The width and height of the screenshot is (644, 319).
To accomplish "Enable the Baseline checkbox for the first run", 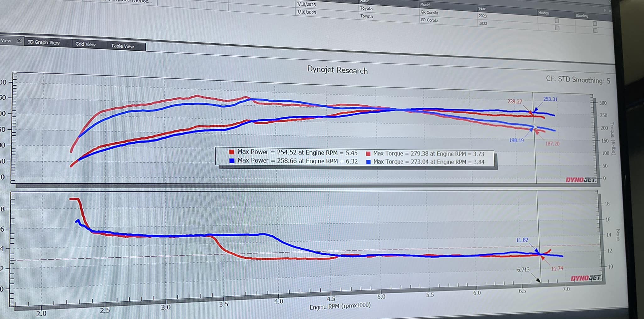I will point(595,24).
